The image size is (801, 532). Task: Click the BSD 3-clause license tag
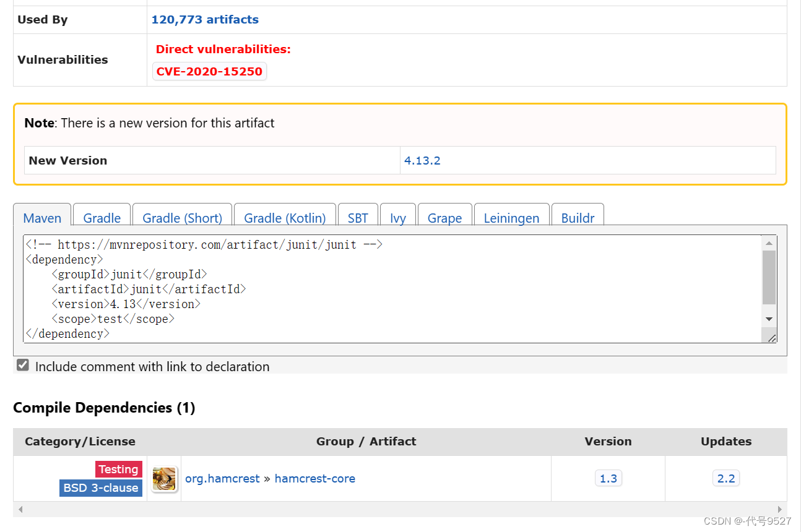coord(101,488)
